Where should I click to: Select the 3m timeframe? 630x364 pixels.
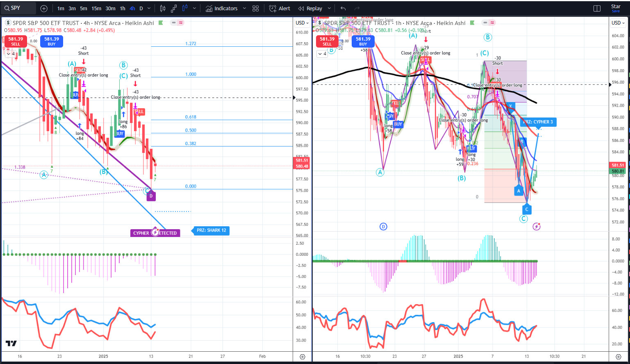coord(72,9)
